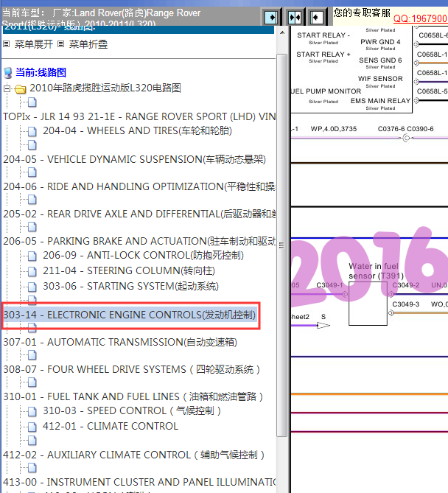Click the 'START RELAY +' pin label
Viewport: 448px width, 493px height.
click(323, 55)
